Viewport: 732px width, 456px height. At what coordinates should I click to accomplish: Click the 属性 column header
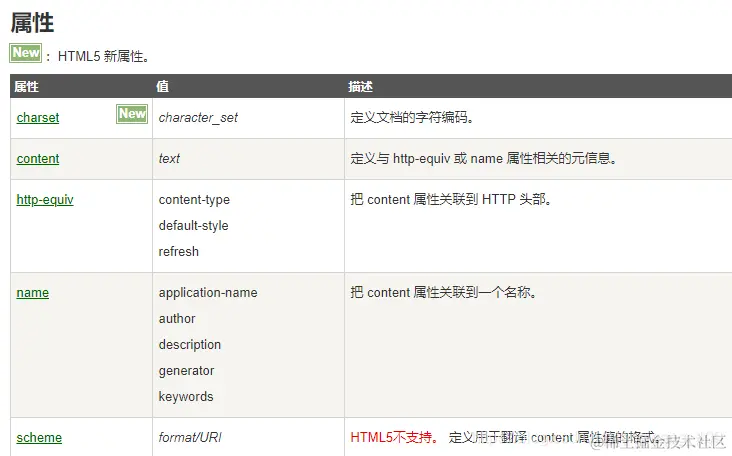point(26,87)
